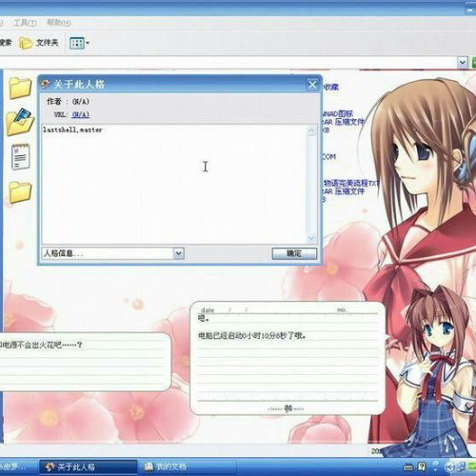Screen dimensions: 476x476
Task: Close the 关于此人格 dialog
Action: (x=312, y=85)
